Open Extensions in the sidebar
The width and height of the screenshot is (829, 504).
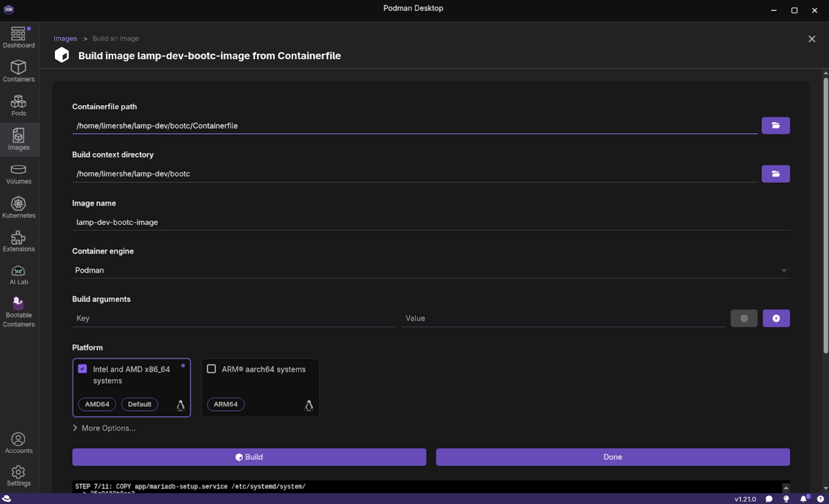[18, 241]
